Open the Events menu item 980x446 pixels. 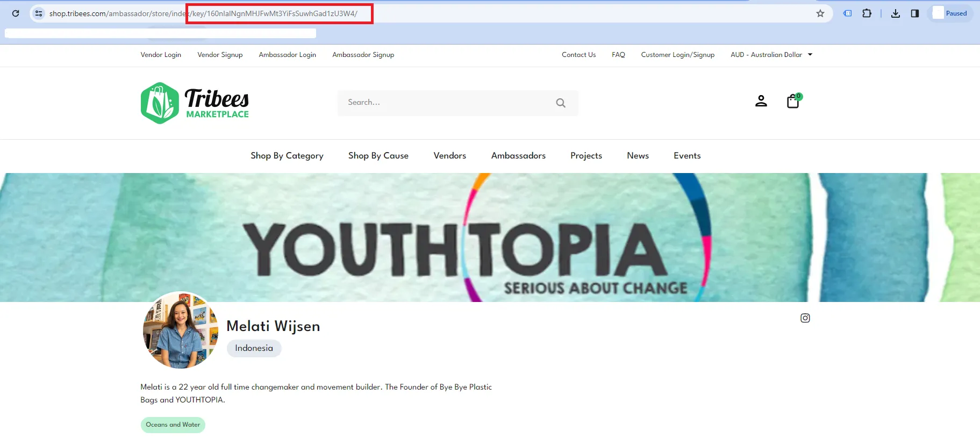pos(688,156)
